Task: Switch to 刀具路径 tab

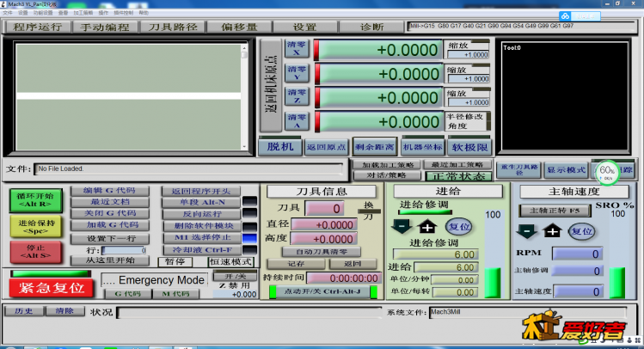Action: (x=173, y=28)
